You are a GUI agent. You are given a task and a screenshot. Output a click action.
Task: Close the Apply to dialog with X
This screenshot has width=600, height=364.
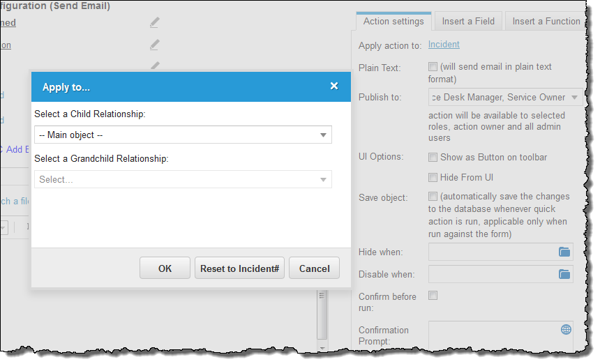click(334, 86)
